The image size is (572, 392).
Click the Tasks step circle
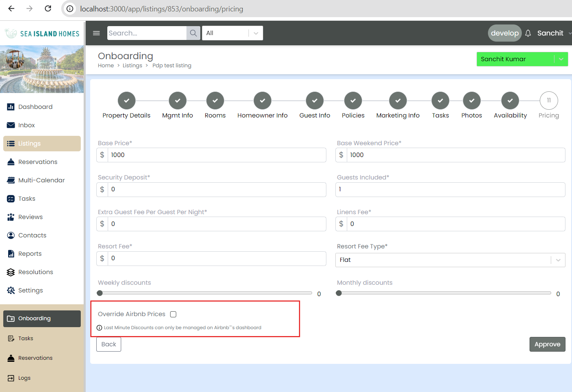(x=440, y=100)
